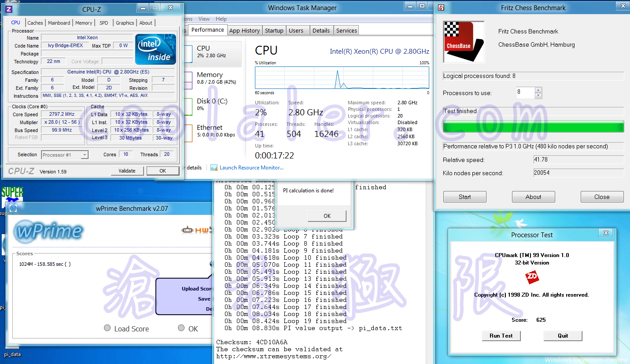
Task: Click the 'Upload Score' text in wPrime
Action: pos(197,289)
